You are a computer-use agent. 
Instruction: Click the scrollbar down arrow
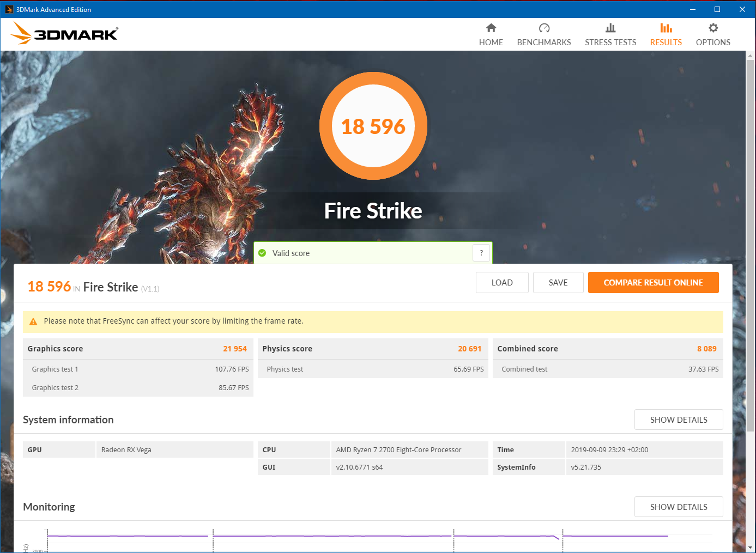click(751, 547)
